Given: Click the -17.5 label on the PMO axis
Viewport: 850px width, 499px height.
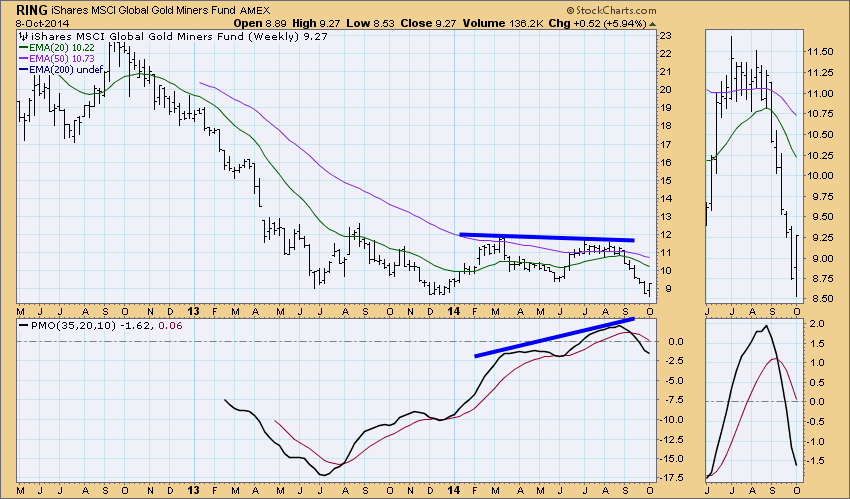Looking at the screenshot, I should tap(671, 478).
